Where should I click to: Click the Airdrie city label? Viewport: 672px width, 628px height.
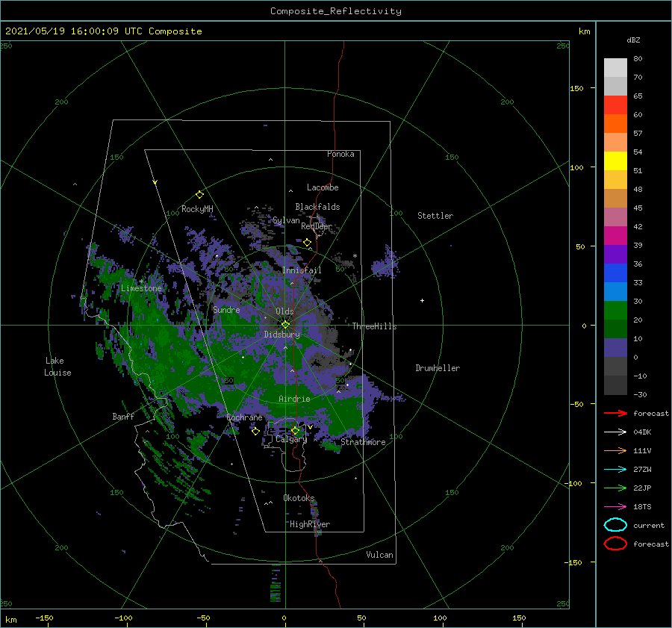click(x=294, y=399)
